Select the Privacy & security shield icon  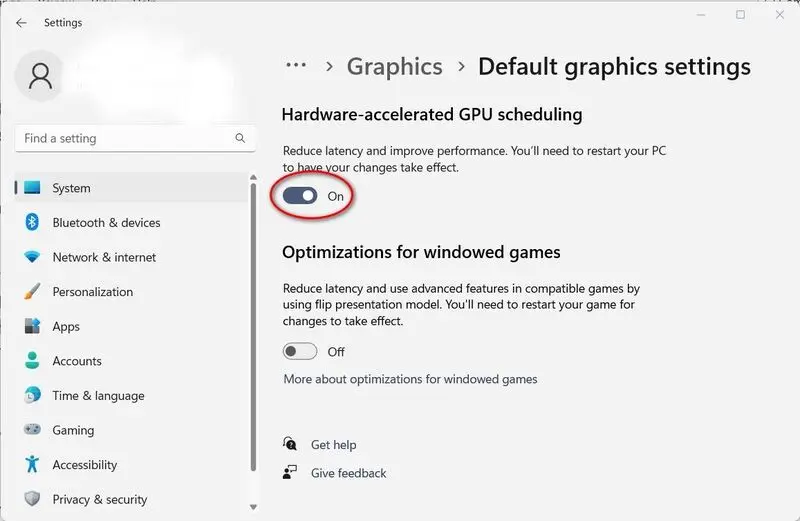[x=32, y=499]
